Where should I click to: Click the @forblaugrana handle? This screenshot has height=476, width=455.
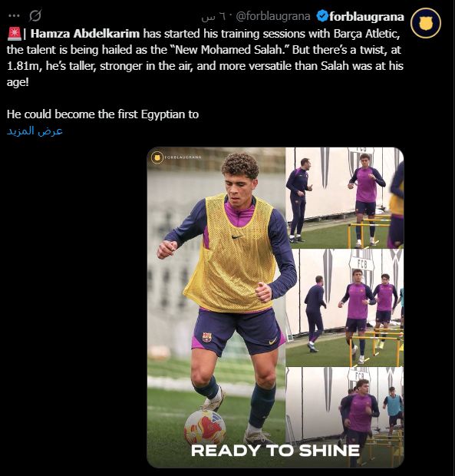[x=272, y=16]
